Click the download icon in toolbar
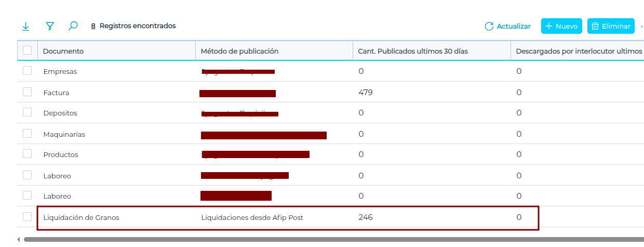 pyautogui.click(x=25, y=26)
